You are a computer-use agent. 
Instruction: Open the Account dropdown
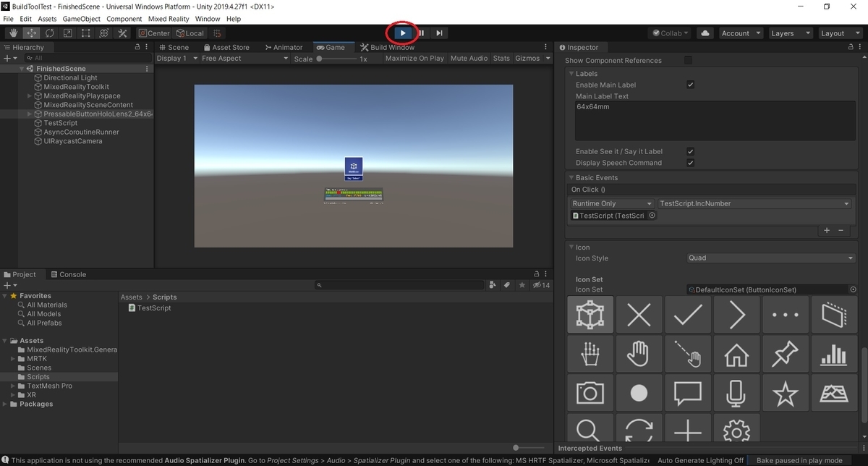pyautogui.click(x=741, y=33)
